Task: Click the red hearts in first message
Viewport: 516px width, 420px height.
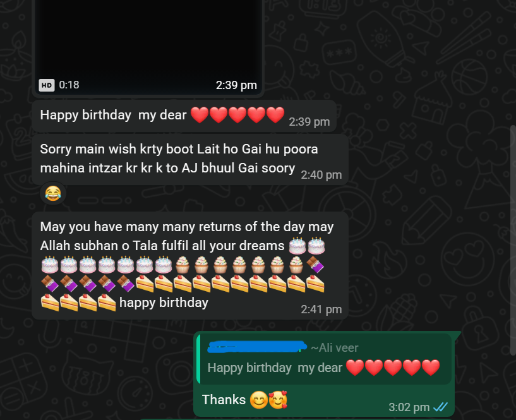Action: coord(237,115)
